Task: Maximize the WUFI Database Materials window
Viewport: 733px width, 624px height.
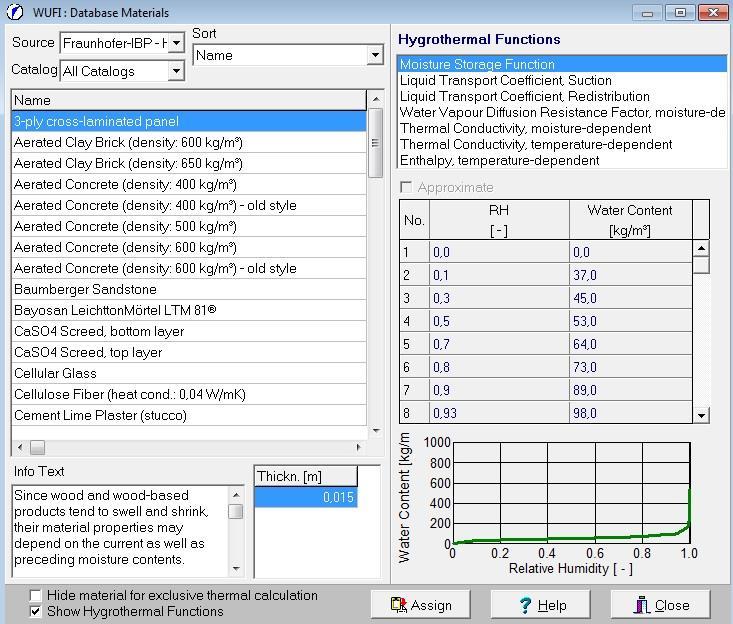Action: pos(680,13)
